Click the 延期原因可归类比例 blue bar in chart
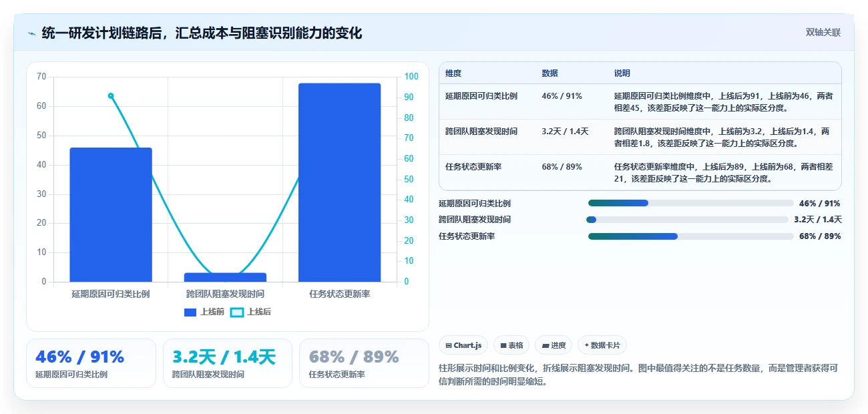868x414 pixels. 111,214
